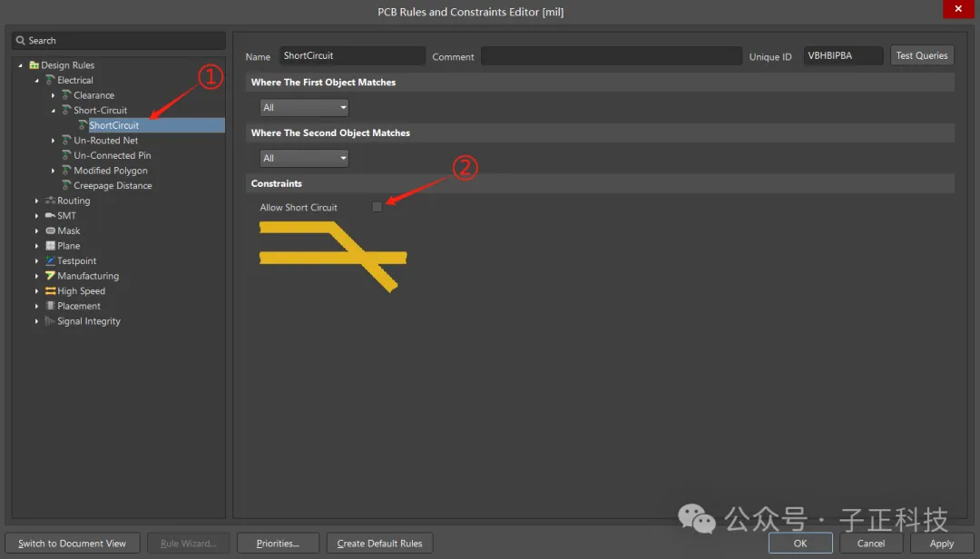The height and width of the screenshot is (559, 980).
Task: Open the Priorities dialog button
Action: (x=278, y=544)
